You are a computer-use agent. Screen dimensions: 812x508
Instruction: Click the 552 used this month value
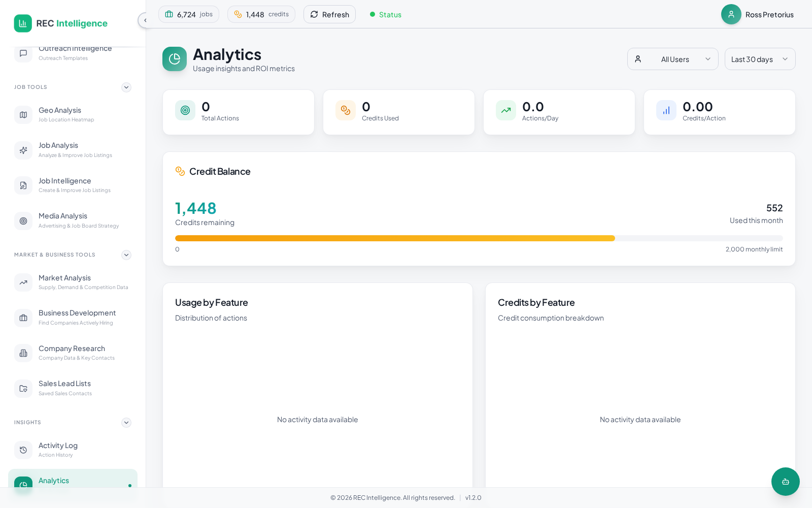tap(774, 208)
